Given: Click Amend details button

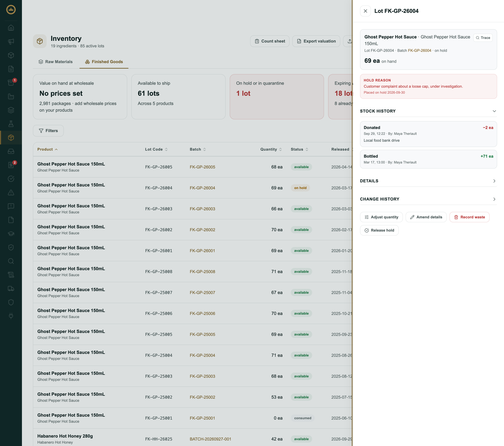Looking at the screenshot, I should tap(426, 217).
